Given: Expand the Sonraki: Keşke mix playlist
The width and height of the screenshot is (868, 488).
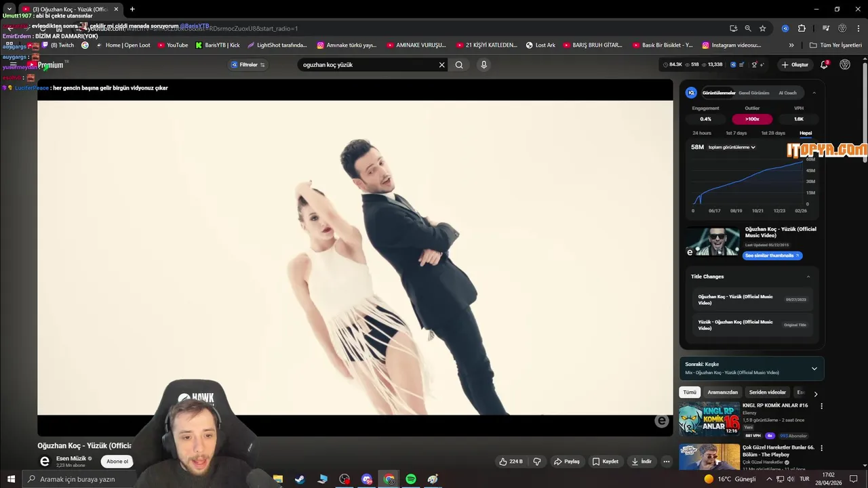Looking at the screenshot, I should click(x=814, y=369).
